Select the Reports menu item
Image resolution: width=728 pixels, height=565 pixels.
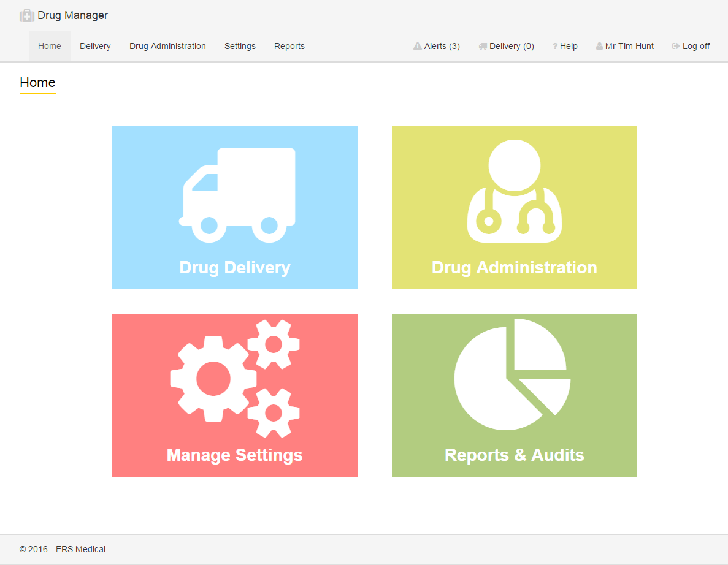pos(289,46)
